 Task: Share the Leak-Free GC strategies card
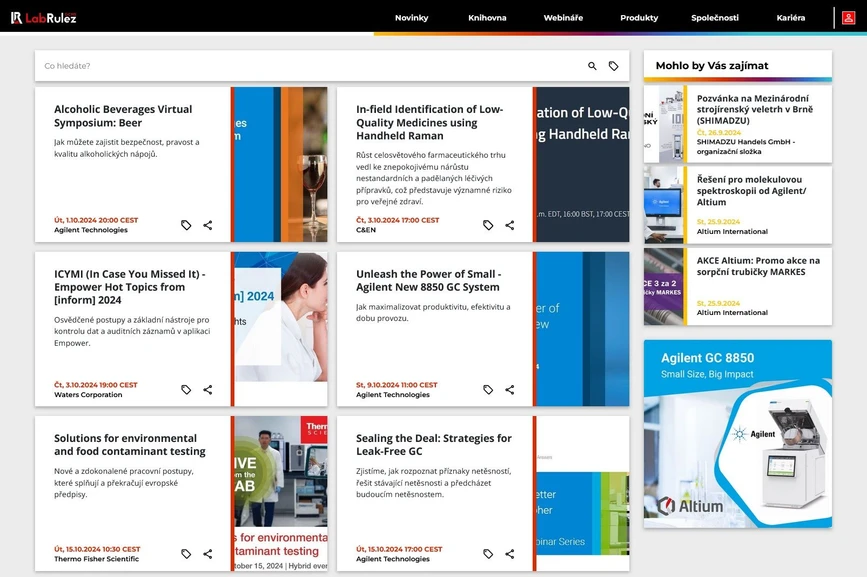pos(509,553)
